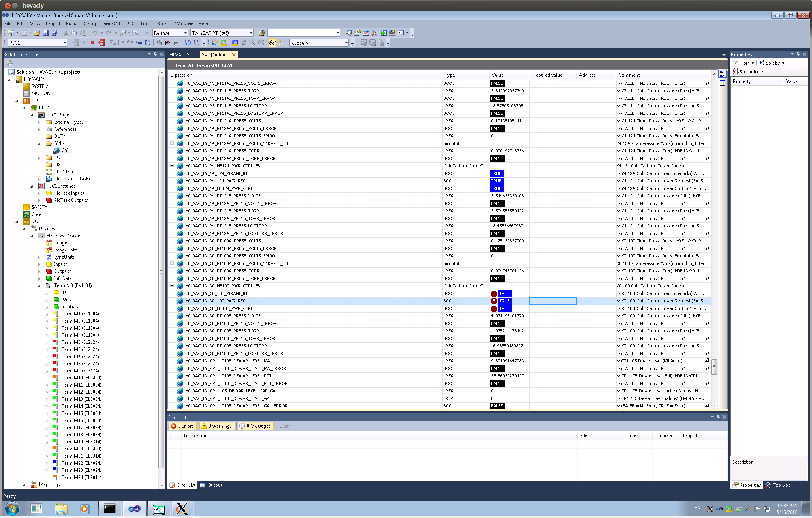Open the Scope menu
Image resolution: width=812 pixels, height=518 pixels.
point(163,24)
